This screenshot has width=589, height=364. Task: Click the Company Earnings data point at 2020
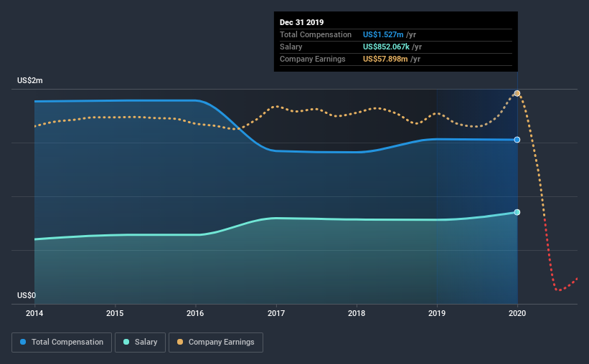coord(517,93)
